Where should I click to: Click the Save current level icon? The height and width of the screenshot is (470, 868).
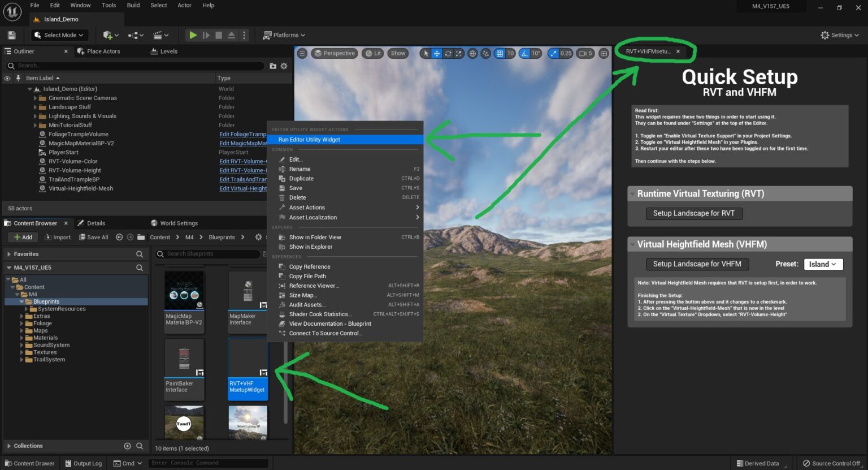point(11,35)
